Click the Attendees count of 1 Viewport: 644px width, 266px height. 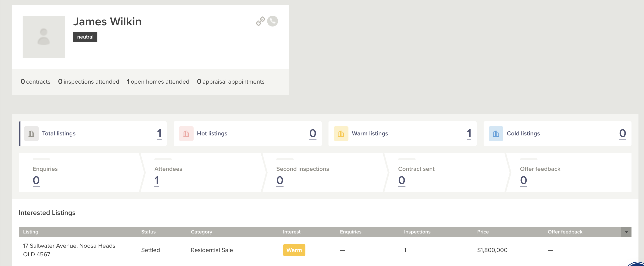[x=157, y=180]
